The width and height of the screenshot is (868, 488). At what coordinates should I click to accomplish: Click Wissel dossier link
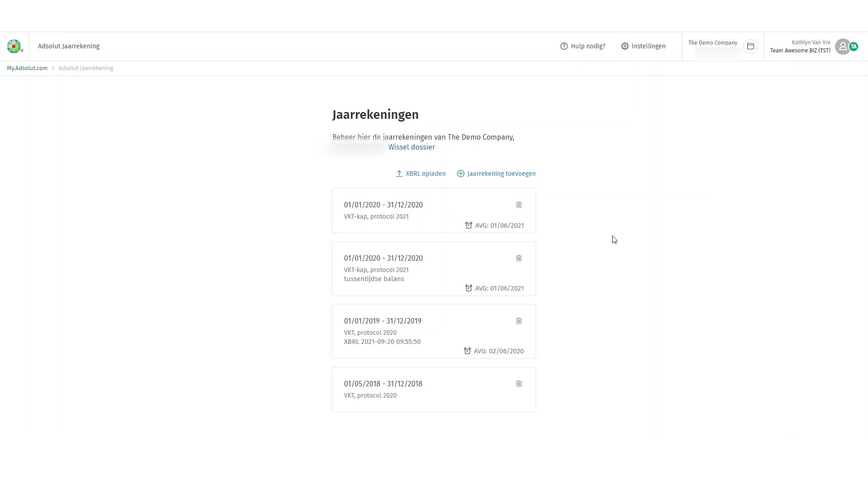[411, 147]
